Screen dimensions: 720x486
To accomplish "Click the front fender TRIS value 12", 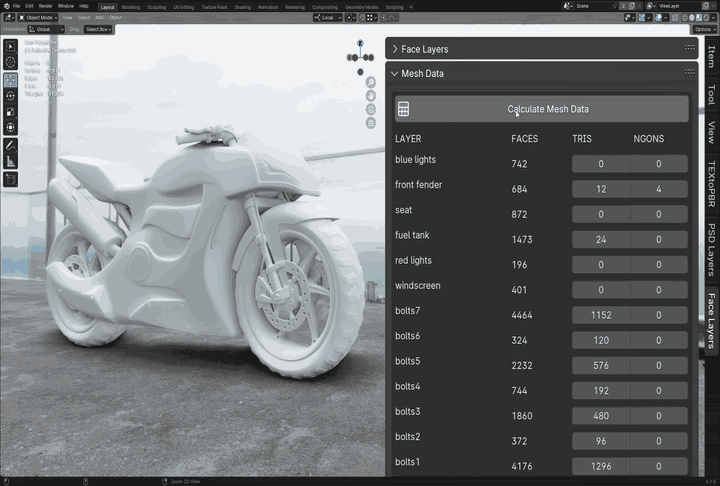I will [601, 189].
